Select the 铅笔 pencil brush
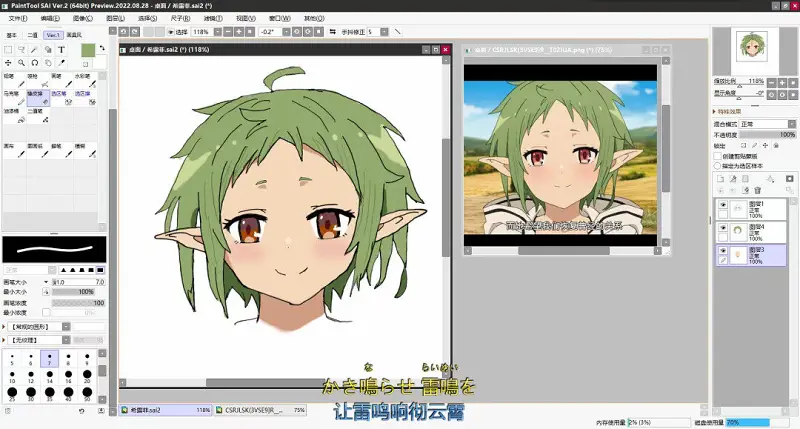This screenshot has height=429, width=800. click(x=14, y=80)
